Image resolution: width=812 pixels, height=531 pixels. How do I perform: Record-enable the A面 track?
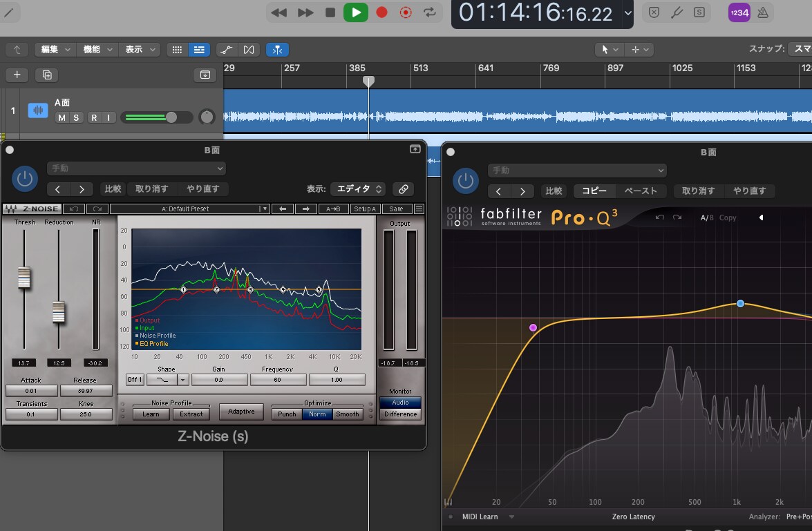pos(94,117)
